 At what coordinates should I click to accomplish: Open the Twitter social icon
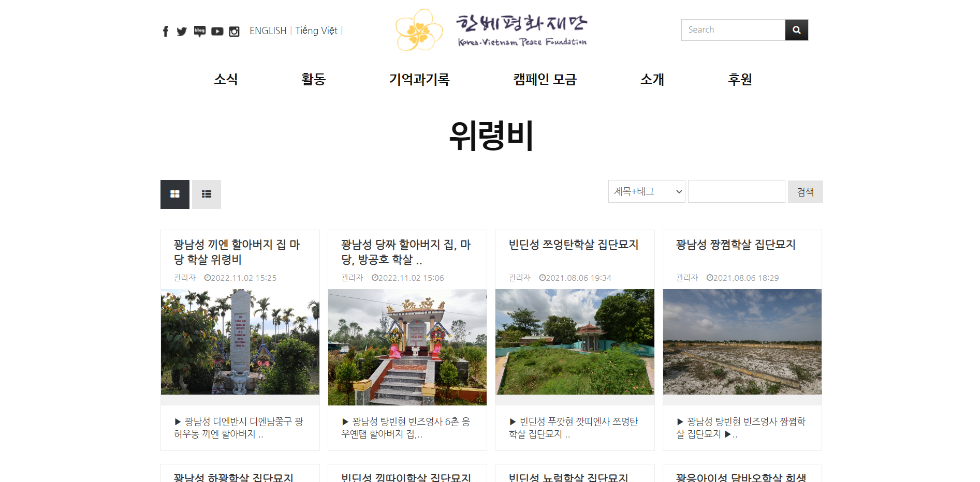(182, 32)
